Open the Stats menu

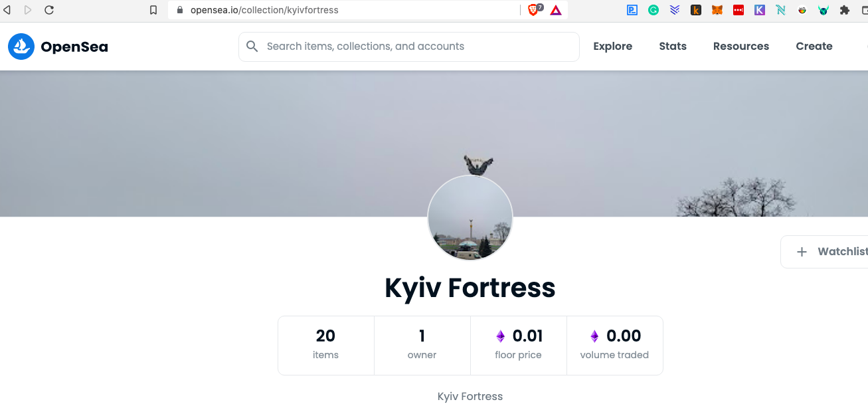click(x=673, y=47)
